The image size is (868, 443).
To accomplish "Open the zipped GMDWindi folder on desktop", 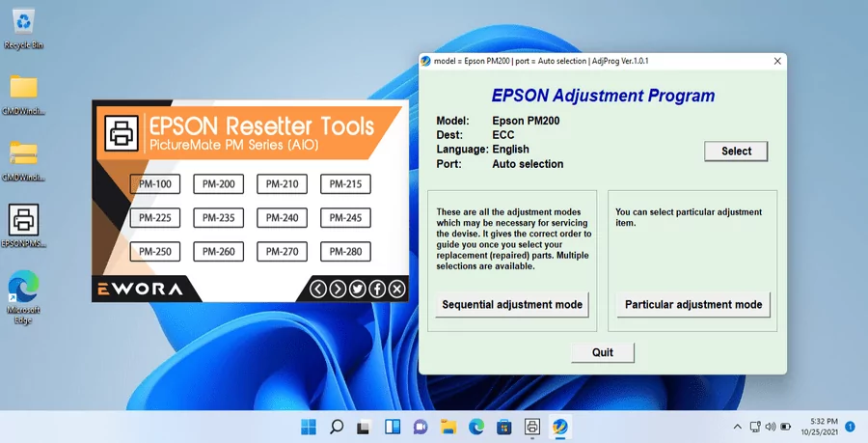I will [x=23, y=160].
